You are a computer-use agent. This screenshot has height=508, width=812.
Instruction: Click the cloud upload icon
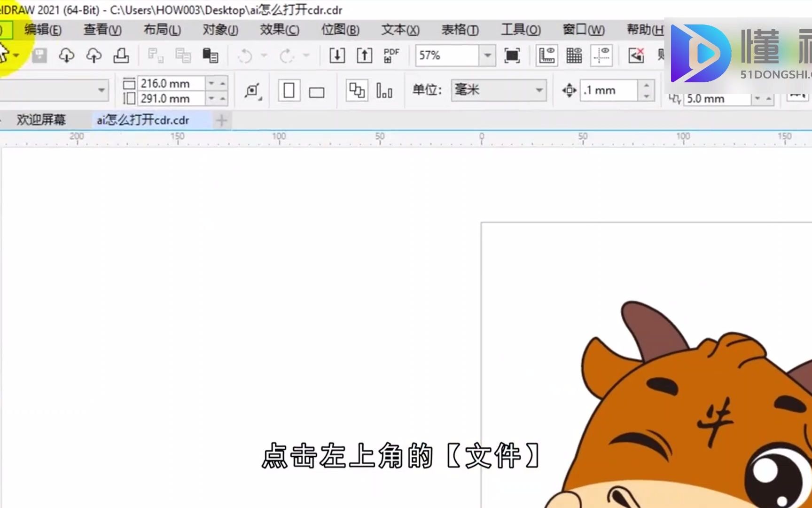(x=94, y=56)
